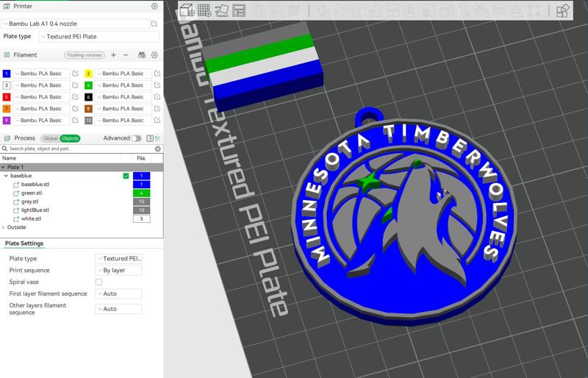Edit filament 8 preset icon
588x378 pixels.
coord(157,109)
